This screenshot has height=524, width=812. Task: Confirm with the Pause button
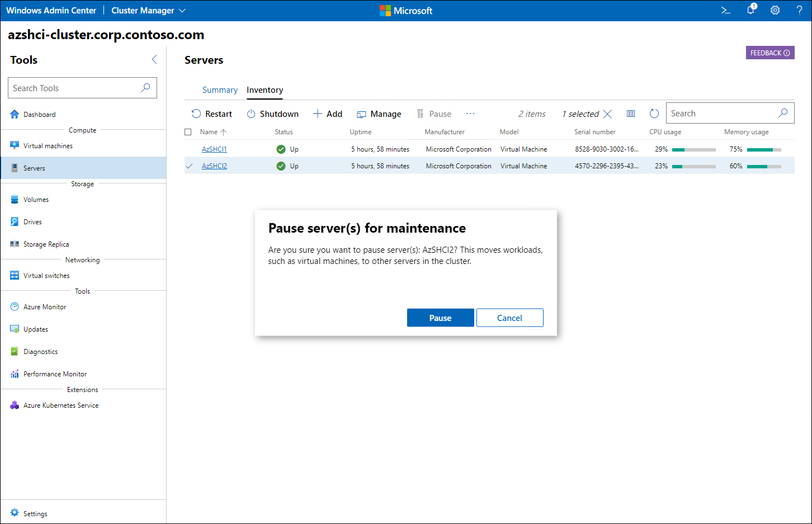(440, 318)
